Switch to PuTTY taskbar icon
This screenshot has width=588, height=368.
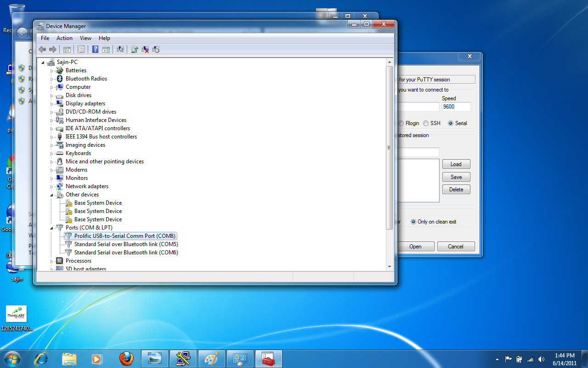coord(183,359)
